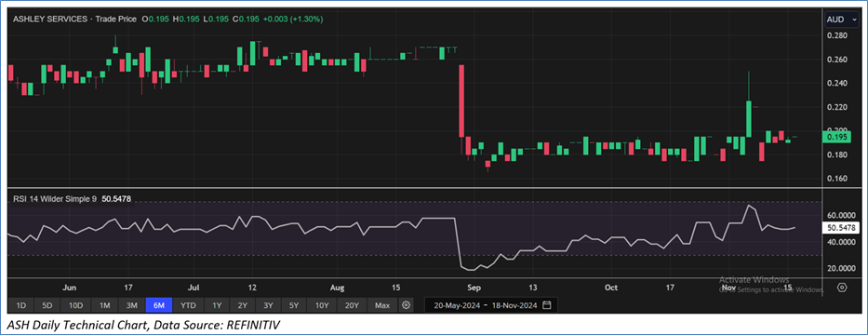
Task: Open range settings gear next to Max
Action: (407, 305)
